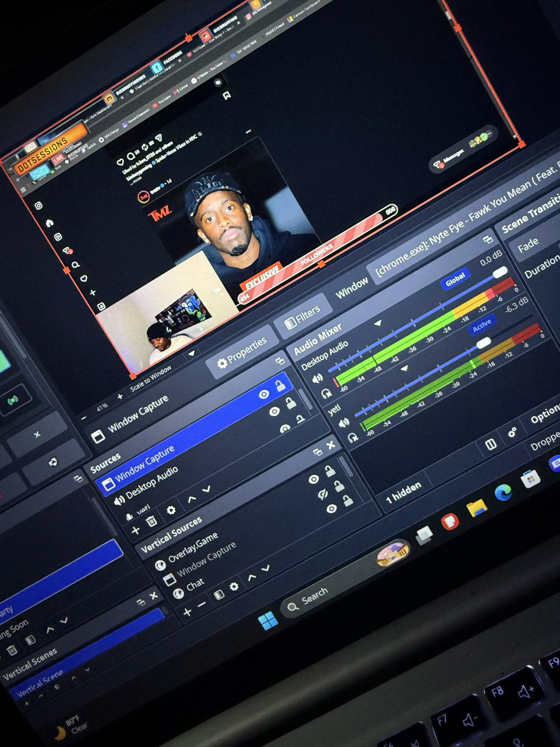Toggle the lock on the Desktop Audio source
Viewport: 560px width, 747px height.
click(x=291, y=403)
